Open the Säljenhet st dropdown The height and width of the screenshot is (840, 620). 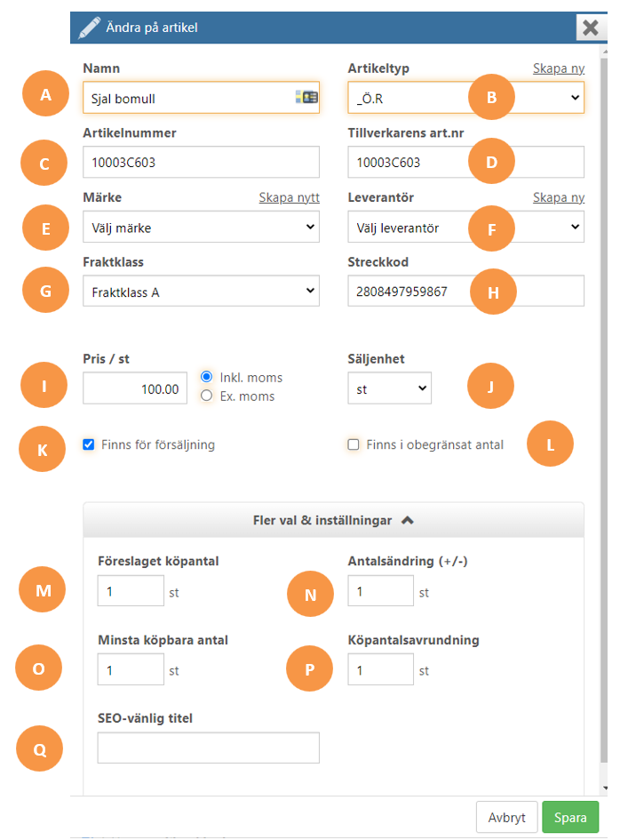pyautogui.click(x=390, y=388)
